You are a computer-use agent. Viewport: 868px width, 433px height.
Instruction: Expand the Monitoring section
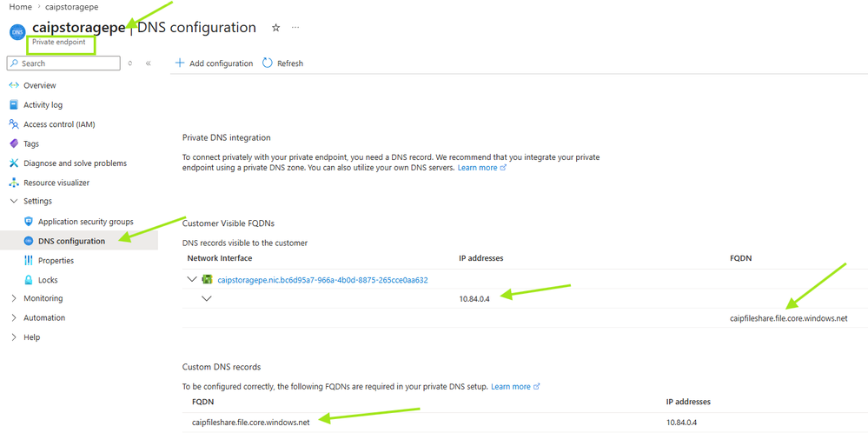tap(15, 298)
